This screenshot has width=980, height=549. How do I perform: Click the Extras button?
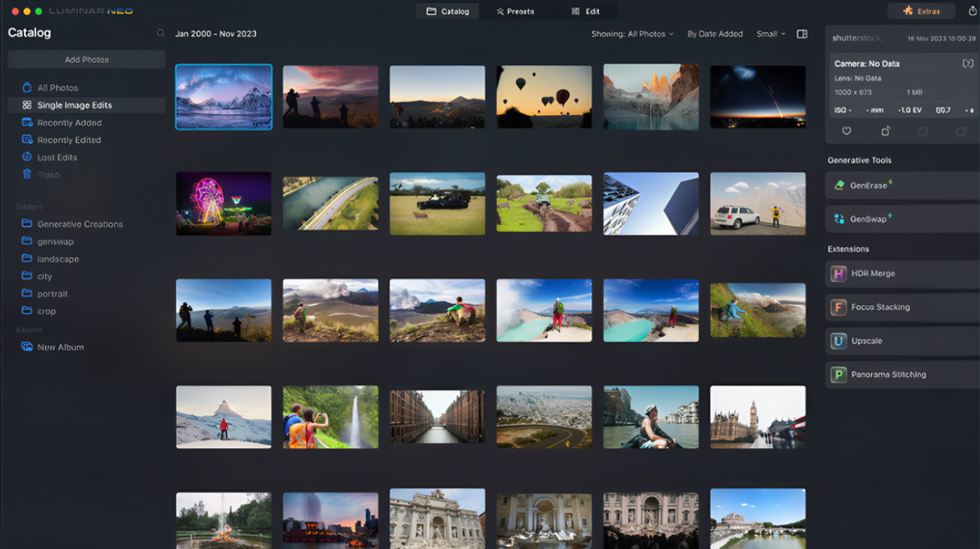pyautogui.click(x=922, y=11)
